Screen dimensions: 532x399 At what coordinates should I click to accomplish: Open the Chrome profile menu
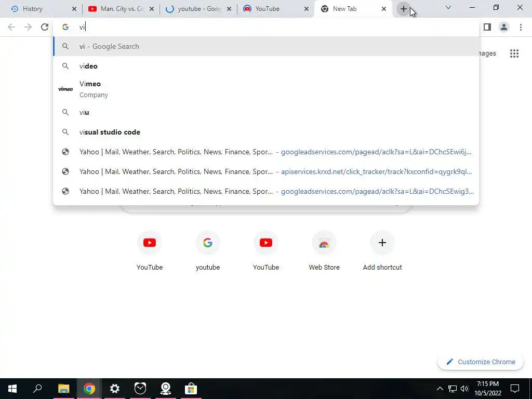(x=504, y=27)
